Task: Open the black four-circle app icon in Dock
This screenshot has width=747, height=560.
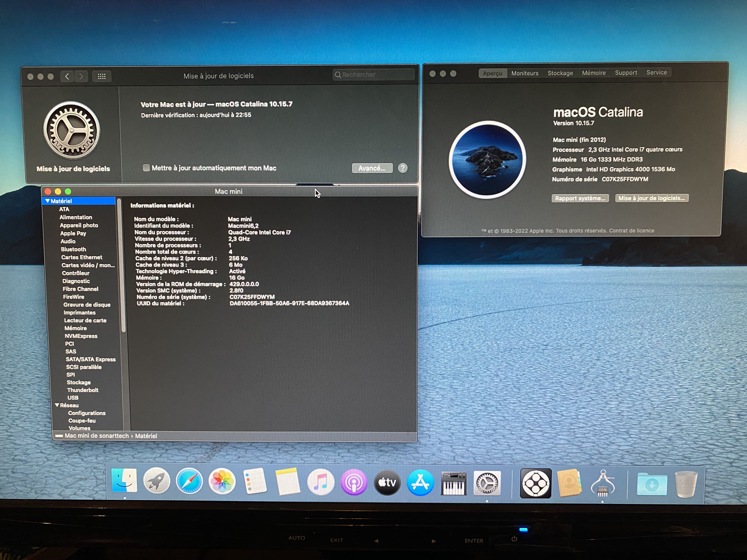Action: [536, 483]
